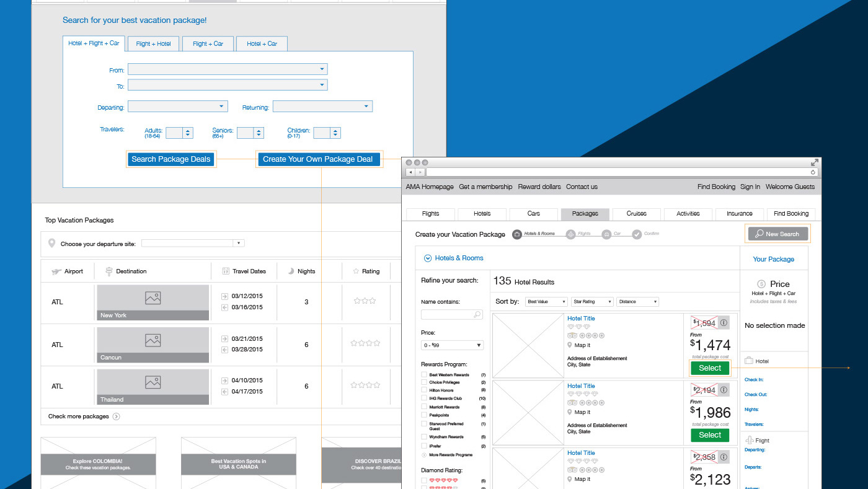Click Create Your Own Package Deal button

(318, 159)
